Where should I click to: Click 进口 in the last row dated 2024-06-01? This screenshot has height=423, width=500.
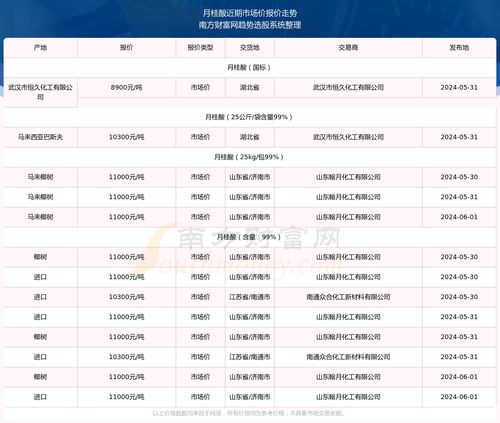tap(40, 397)
